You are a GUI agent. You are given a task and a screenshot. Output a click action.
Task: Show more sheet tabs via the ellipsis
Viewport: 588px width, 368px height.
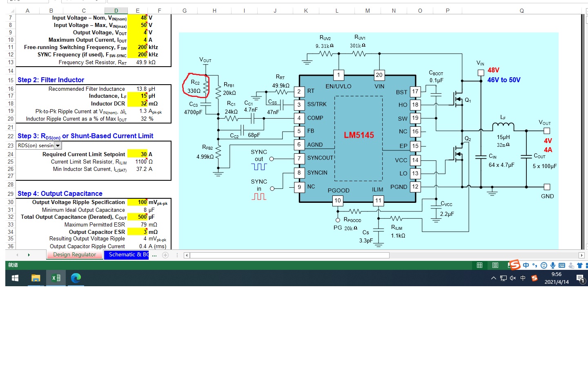(x=154, y=255)
